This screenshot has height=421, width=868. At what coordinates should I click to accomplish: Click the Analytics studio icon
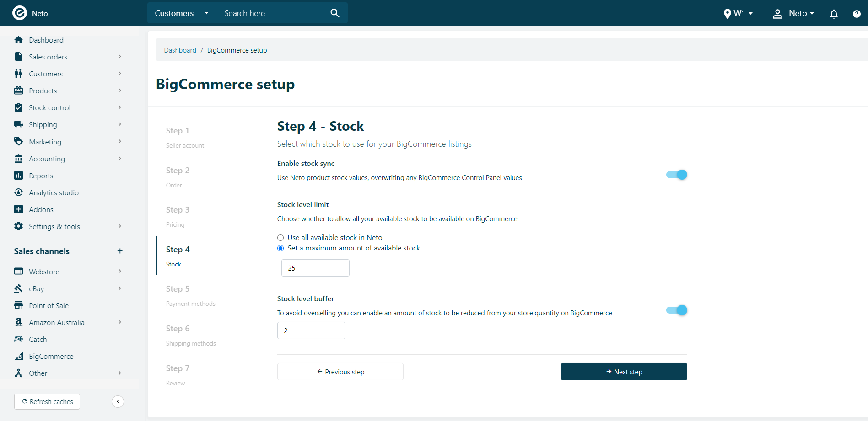[x=18, y=192]
